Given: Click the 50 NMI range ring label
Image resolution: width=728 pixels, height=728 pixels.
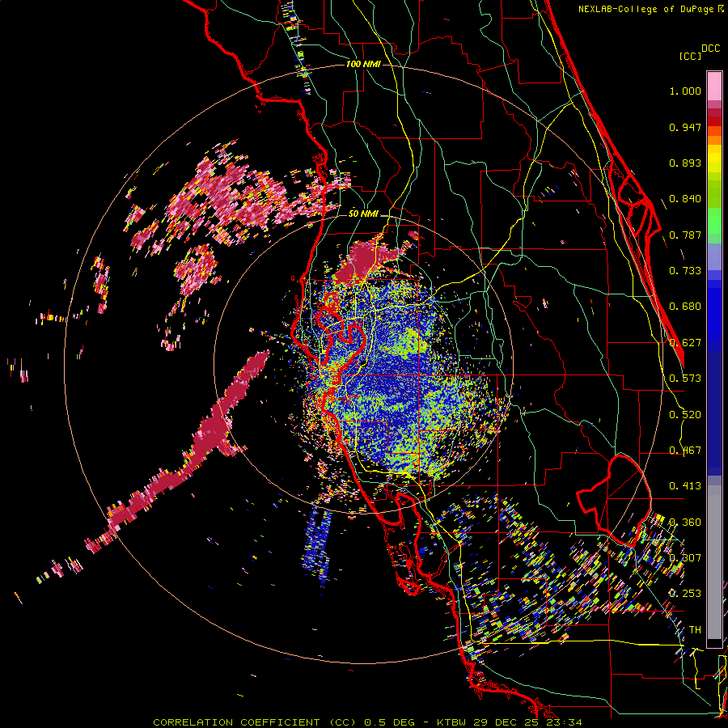Looking at the screenshot, I should (x=363, y=214).
